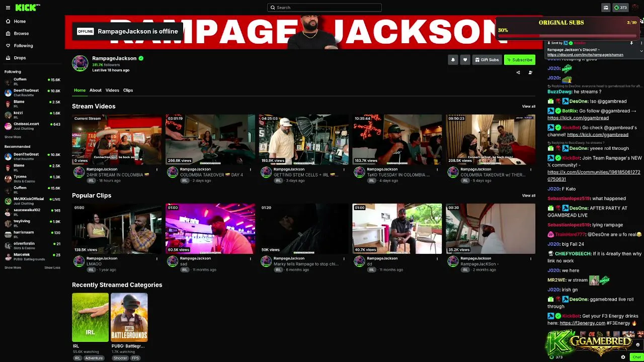This screenshot has width=644, height=362.
Task: Expand the pinned Discord message chevron
Action: (x=641, y=51)
